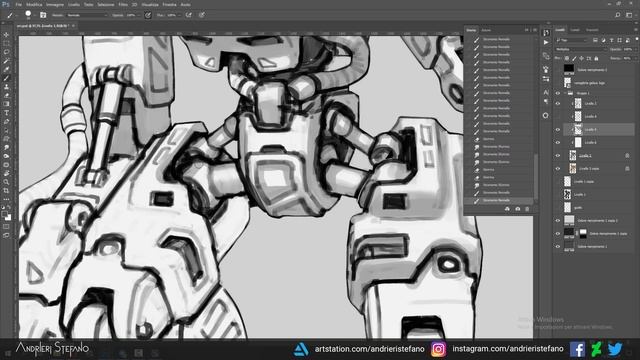Hide the fill layer that has a mask

tap(558, 233)
